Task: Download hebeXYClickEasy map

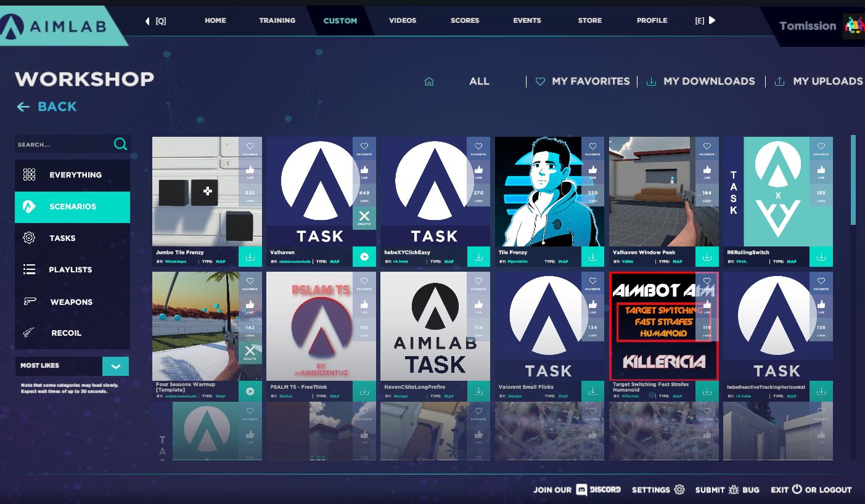Action: [x=478, y=256]
